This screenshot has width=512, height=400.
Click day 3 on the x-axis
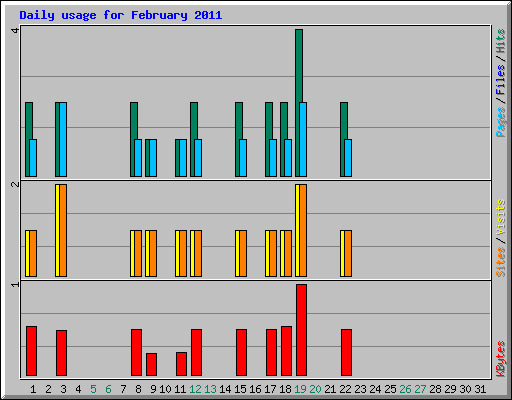tap(63, 389)
